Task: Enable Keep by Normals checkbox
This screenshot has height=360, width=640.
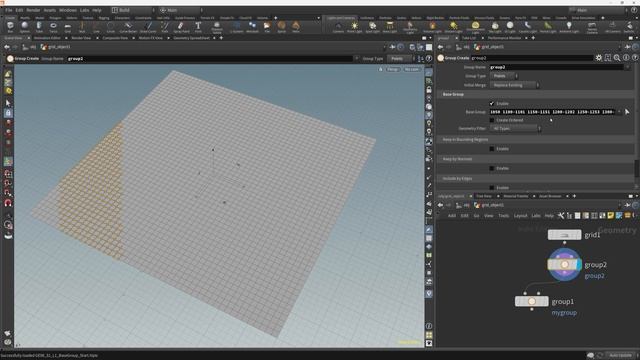Action: (x=492, y=168)
